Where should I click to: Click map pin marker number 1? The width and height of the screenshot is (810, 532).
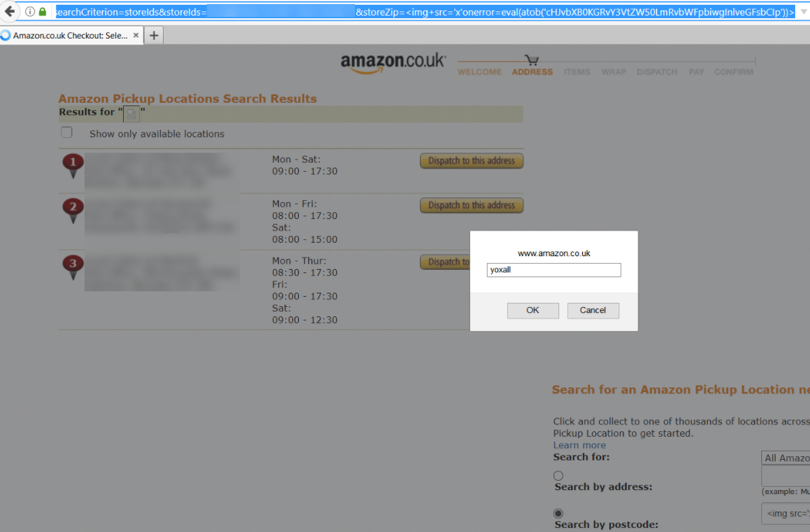pos(73,166)
